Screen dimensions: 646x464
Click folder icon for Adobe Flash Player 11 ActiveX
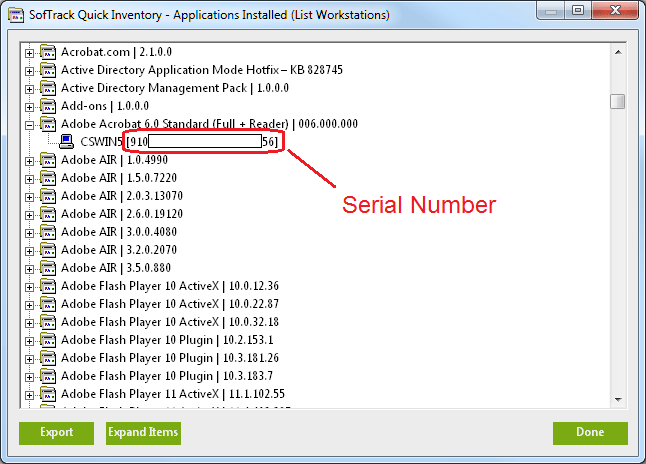(x=47, y=394)
